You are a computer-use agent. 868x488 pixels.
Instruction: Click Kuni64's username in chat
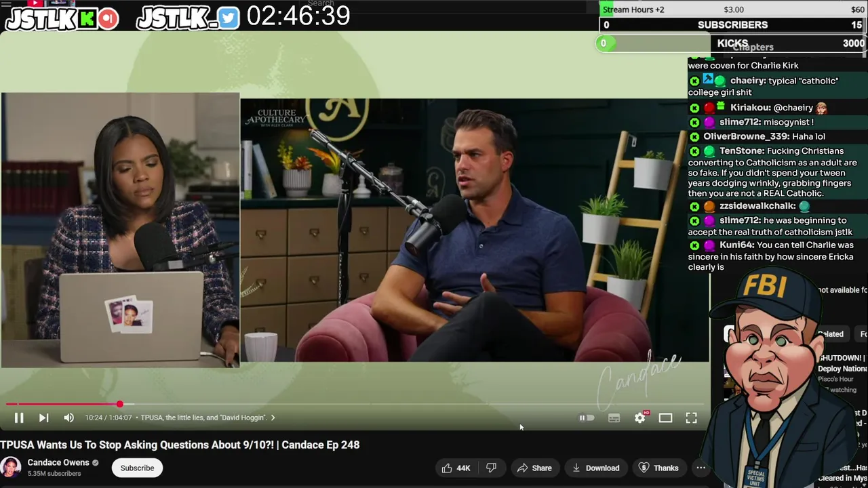(736, 245)
